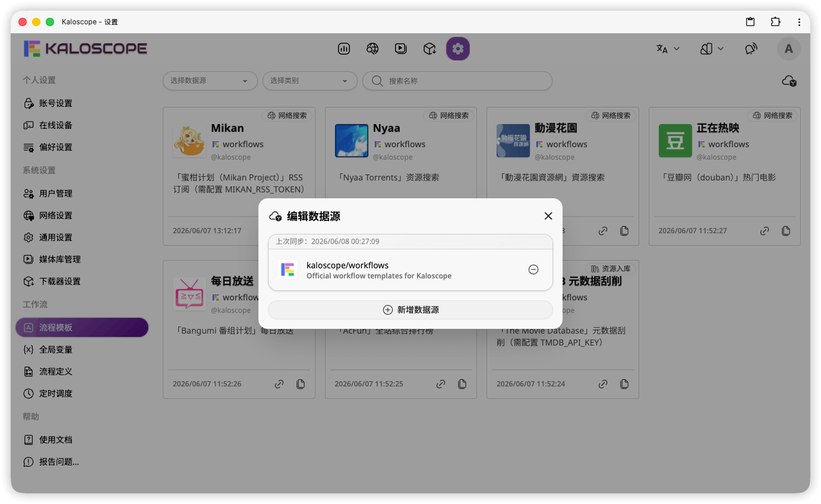Viewport: 821px width, 504px height.
Task: Open 通用设置 in sidebar
Action: pos(82,237)
